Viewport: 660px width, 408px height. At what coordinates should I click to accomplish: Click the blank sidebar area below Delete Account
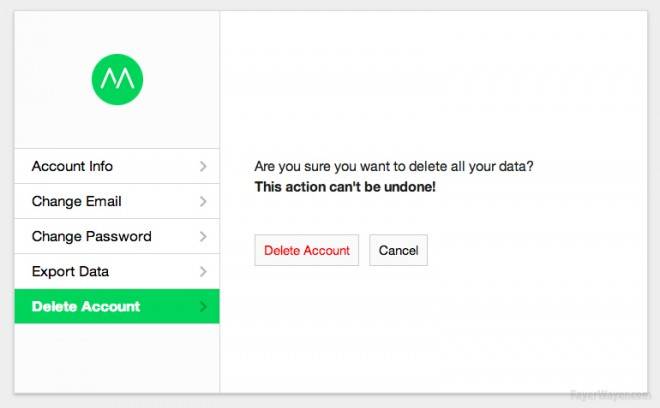click(117, 358)
